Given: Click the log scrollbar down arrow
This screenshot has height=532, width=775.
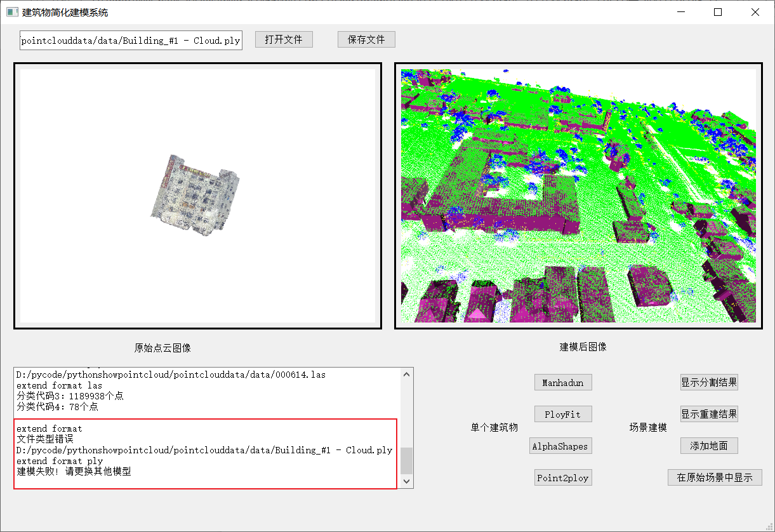Looking at the screenshot, I should pyautogui.click(x=407, y=482).
